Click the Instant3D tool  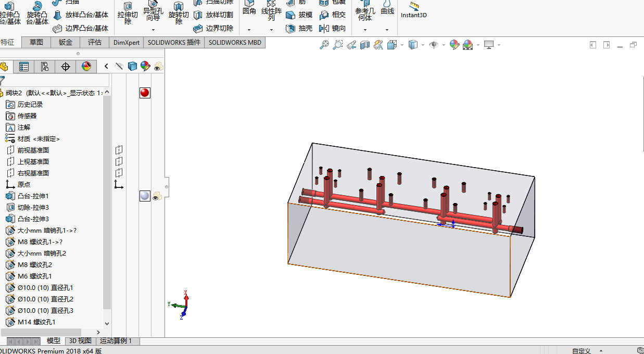point(414,10)
